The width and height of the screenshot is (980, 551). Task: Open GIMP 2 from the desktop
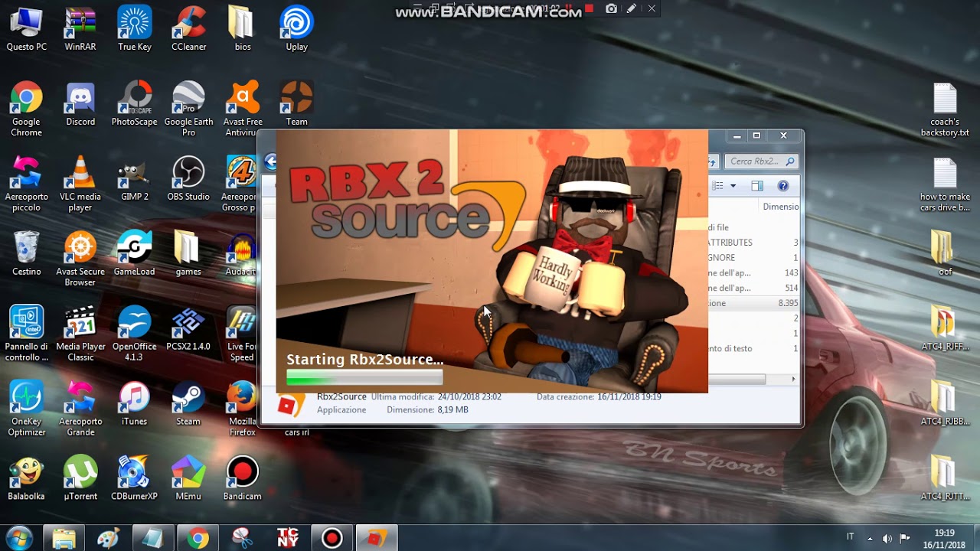point(135,178)
